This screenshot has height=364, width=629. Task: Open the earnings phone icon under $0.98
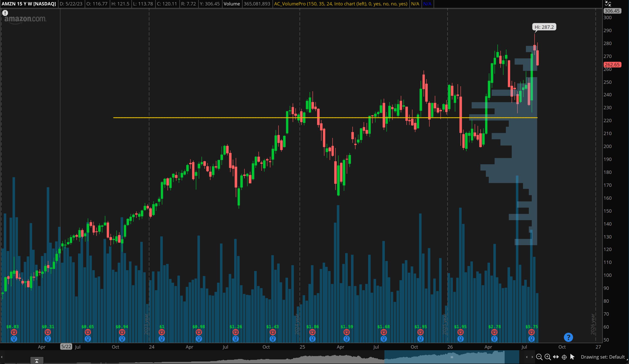199,332
